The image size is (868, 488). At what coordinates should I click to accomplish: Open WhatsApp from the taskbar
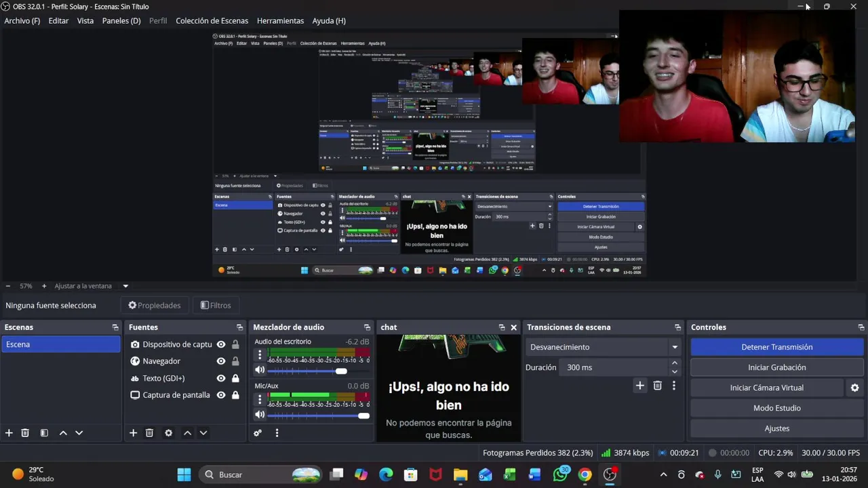point(560,474)
